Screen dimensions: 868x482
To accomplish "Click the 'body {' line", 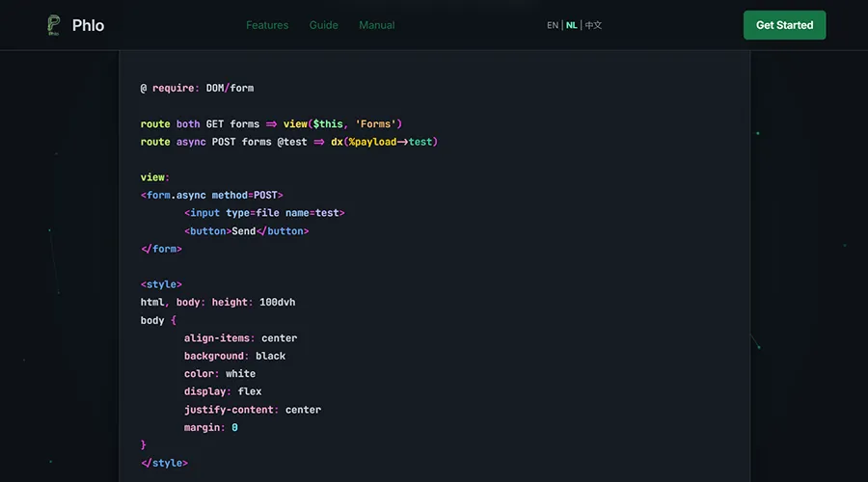I will (158, 320).
